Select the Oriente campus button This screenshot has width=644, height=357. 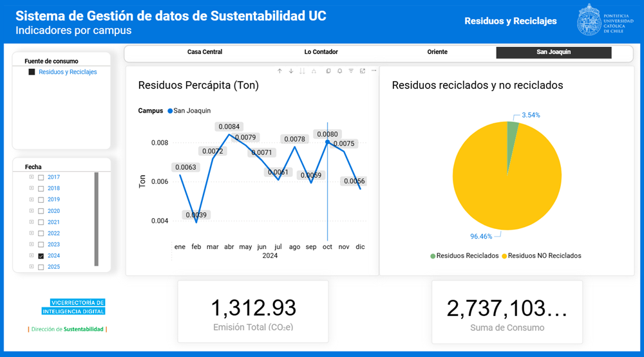click(437, 52)
